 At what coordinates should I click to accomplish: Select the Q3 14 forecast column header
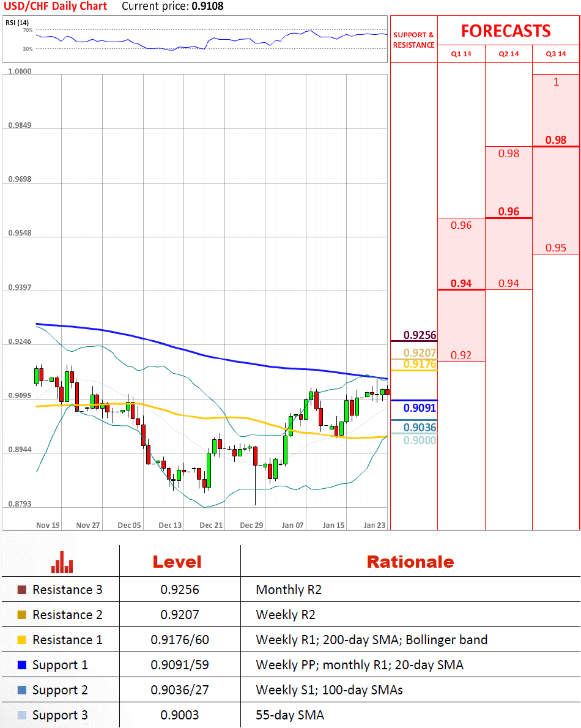556,54
